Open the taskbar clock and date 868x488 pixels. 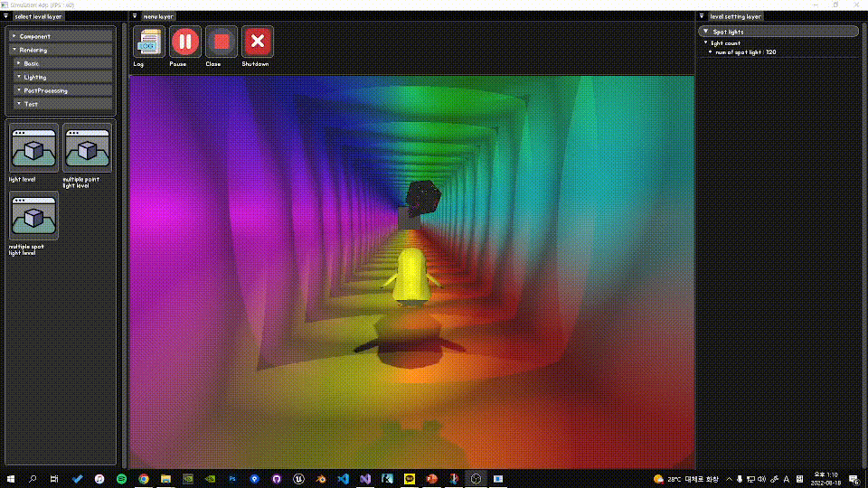[x=826, y=479]
